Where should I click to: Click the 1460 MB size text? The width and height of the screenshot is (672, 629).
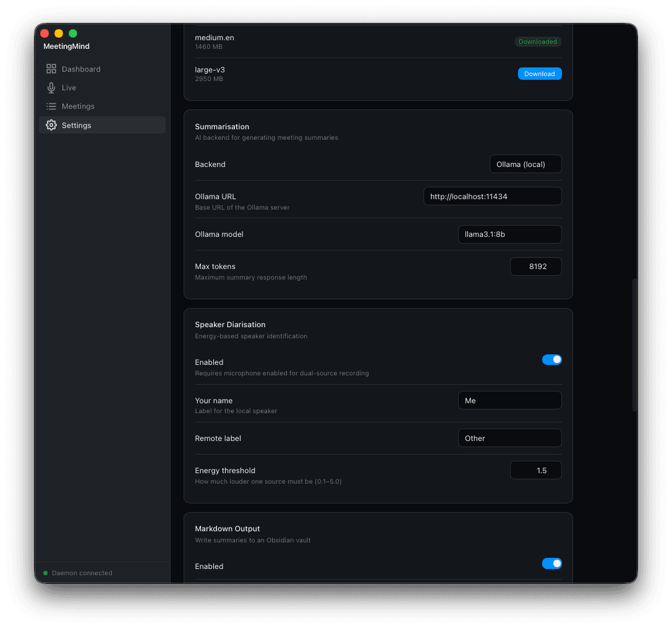(208, 47)
